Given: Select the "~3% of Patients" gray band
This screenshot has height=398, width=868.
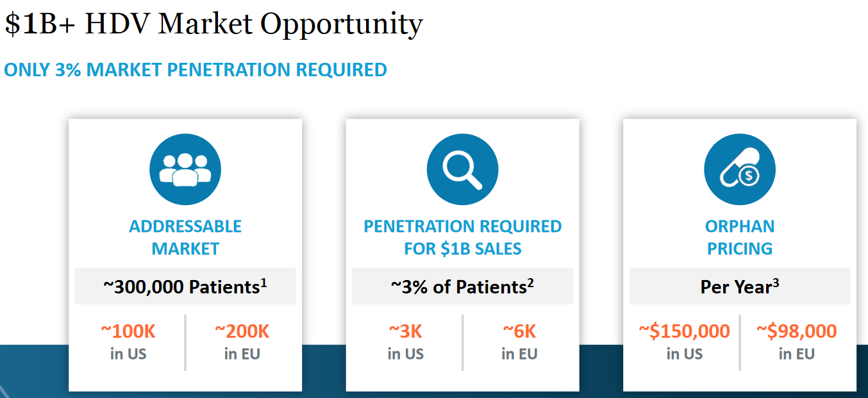Looking at the screenshot, I should (x=462, y=286).
